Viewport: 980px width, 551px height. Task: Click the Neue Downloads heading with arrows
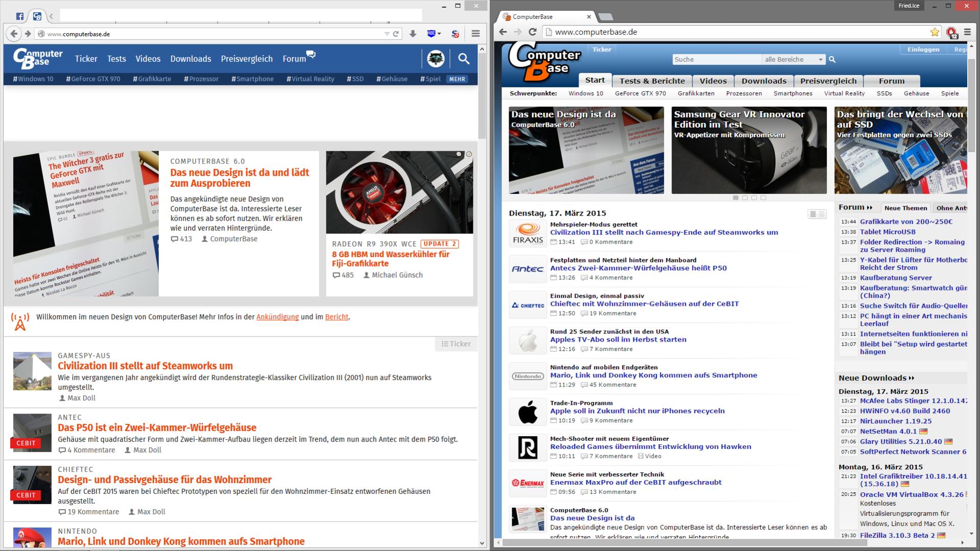(876, 378)
